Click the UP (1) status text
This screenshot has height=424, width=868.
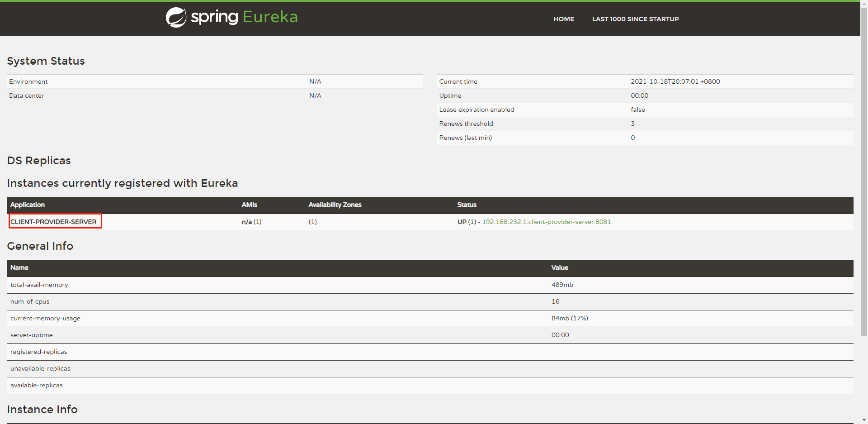pos(467,222)
